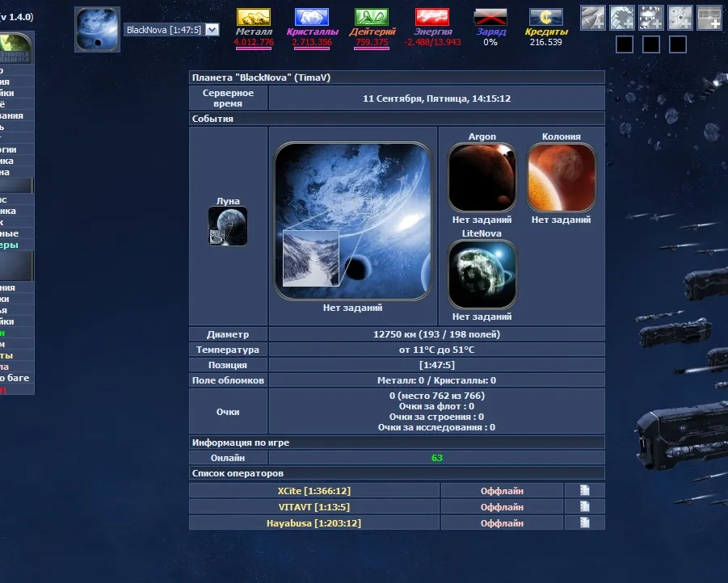The width and height of the screenshot is (728, 583).
Task: Click the Metal resource icon
Action: click(x=254, y=17)
